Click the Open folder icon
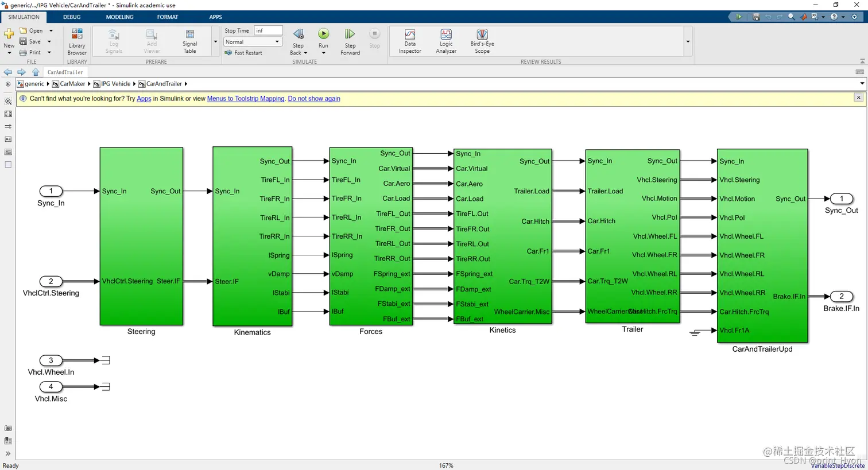 (23, 30)
